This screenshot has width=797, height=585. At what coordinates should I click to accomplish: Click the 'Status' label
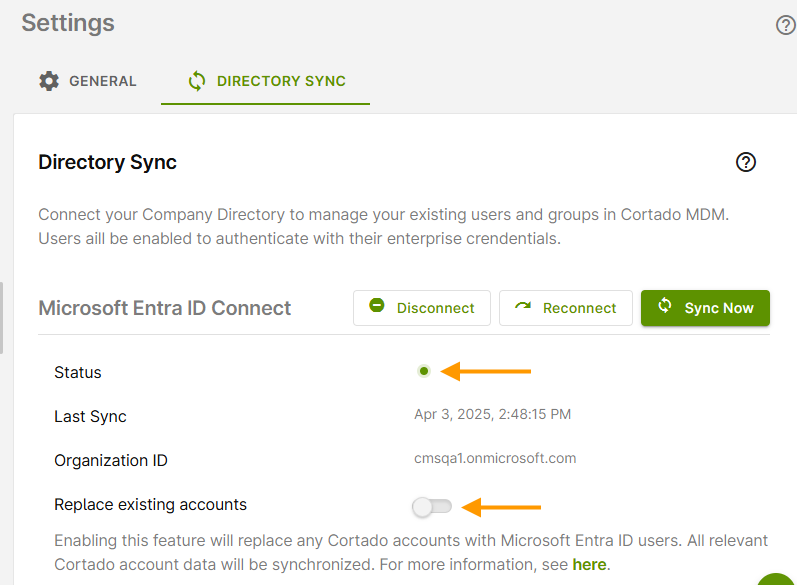click(x=78, y=373)
